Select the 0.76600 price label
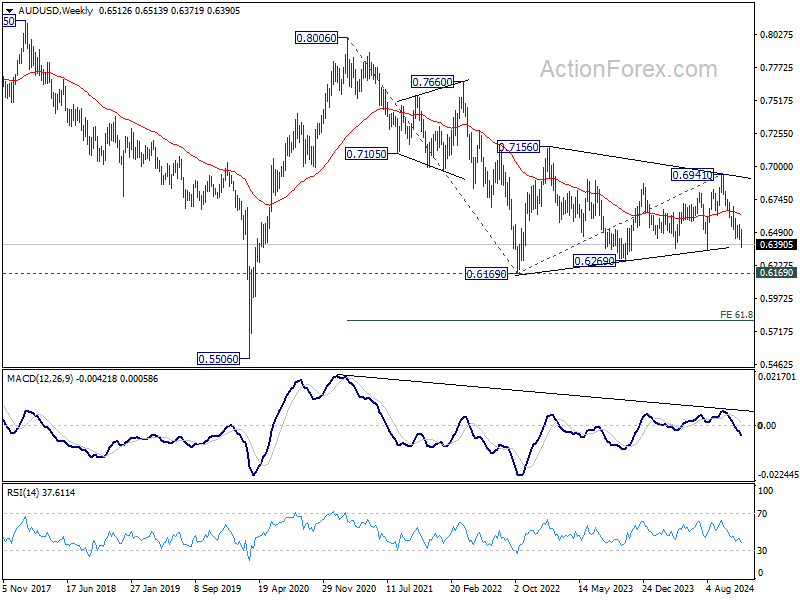Viewport: 800px width, 600px height. pyautogui.click(x=432, y=82)
